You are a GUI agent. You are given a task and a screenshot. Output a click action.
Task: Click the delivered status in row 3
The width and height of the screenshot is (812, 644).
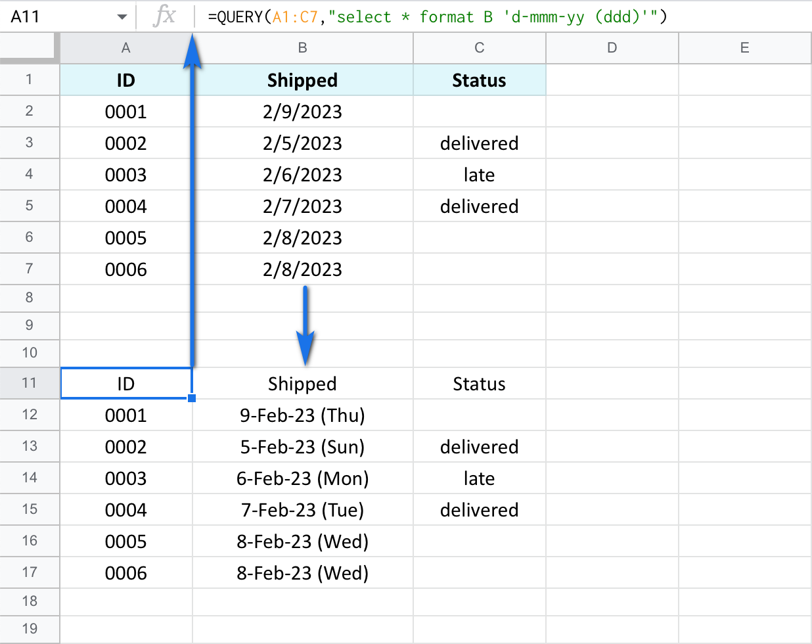(x=479, y=143)
